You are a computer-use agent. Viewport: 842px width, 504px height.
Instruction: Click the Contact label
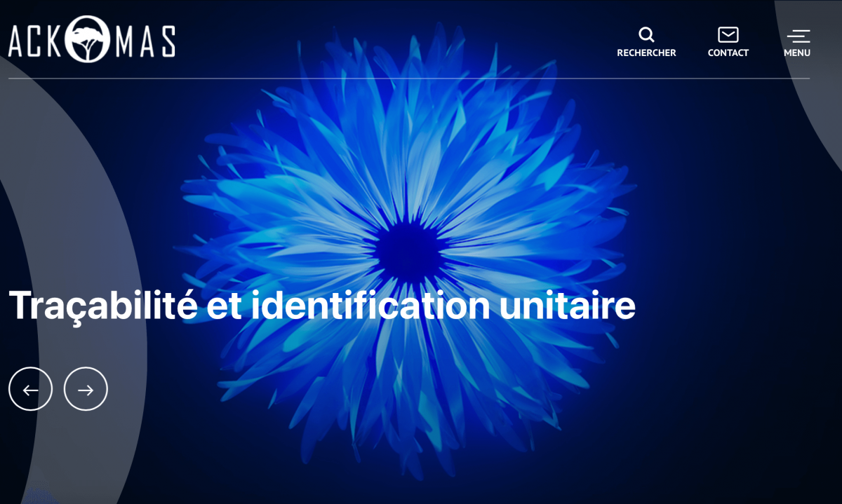point(728,53)
